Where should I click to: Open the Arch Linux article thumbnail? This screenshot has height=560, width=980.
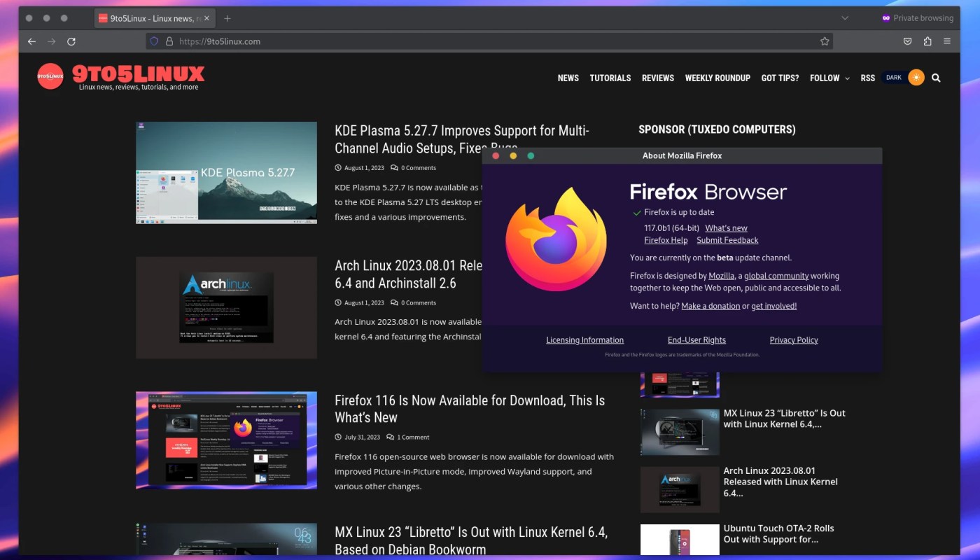tap(226, 307)
